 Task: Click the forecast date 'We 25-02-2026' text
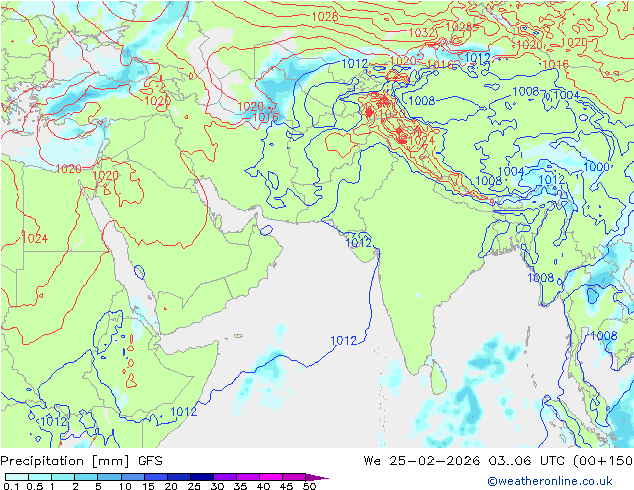[x=422, y=461]
